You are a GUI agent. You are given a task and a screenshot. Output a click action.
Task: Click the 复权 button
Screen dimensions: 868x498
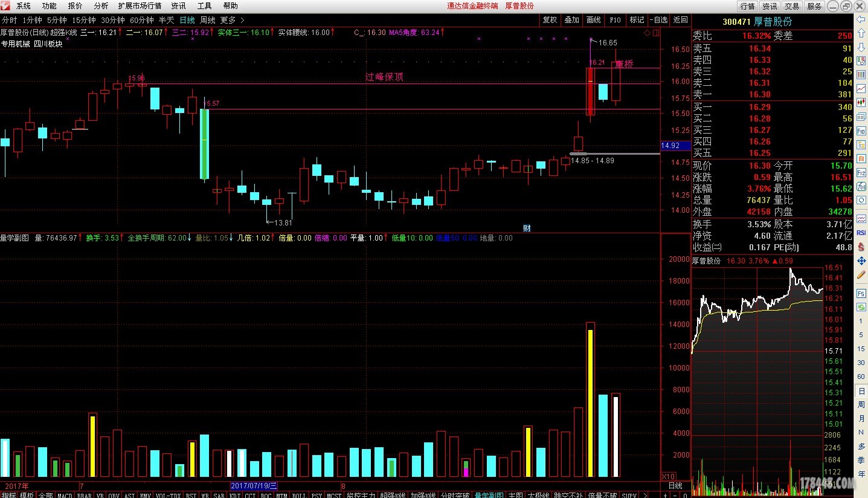point(550,20)
